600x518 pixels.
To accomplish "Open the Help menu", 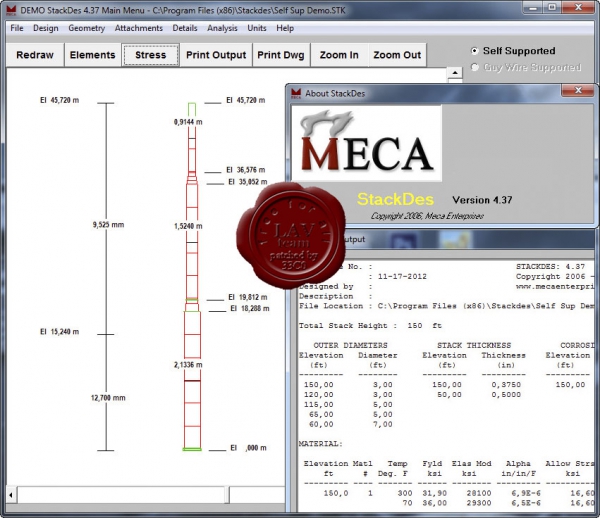I will 285,28.
